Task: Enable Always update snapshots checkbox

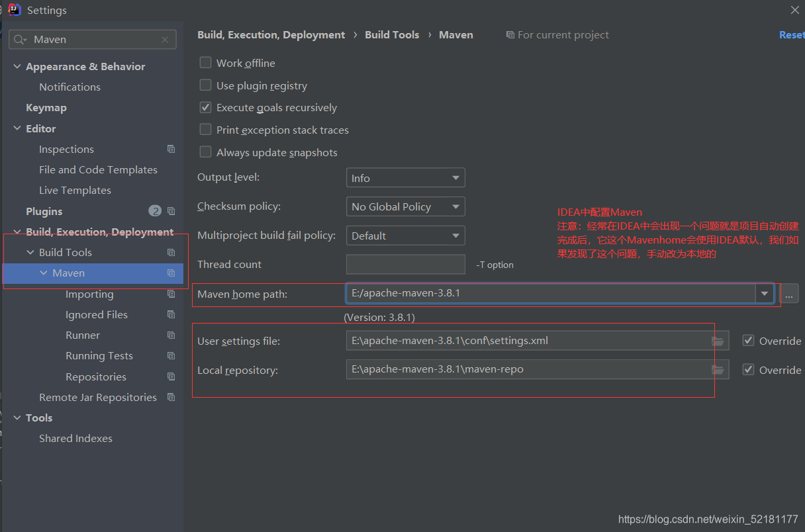Action: click(205, 152)
